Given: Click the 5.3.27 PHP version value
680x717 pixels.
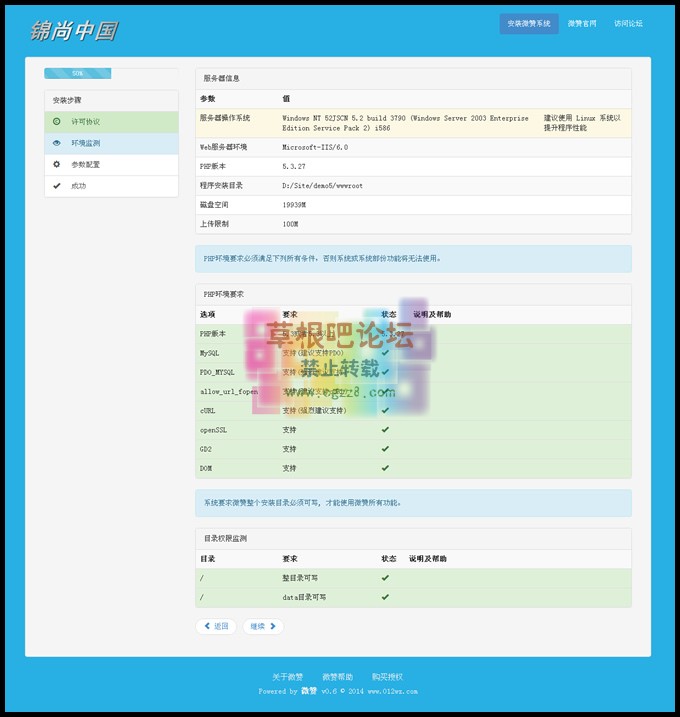Looking at the screenshot, I should pyautogui.click(x=294, y=166).
